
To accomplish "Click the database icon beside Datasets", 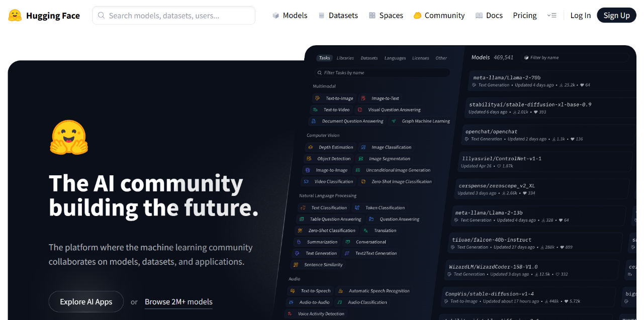I will 322,16.
